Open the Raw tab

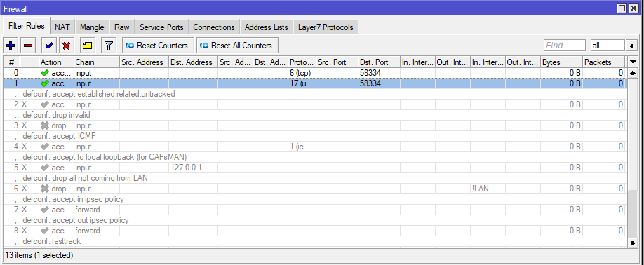[x=122, y=27]
